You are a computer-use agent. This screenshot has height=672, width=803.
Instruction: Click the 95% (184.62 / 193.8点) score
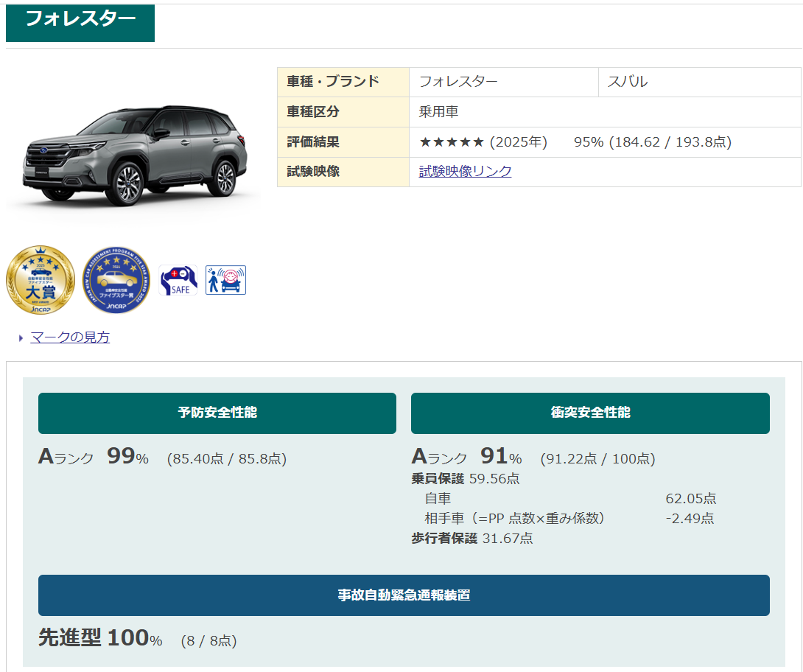(653, 142)
